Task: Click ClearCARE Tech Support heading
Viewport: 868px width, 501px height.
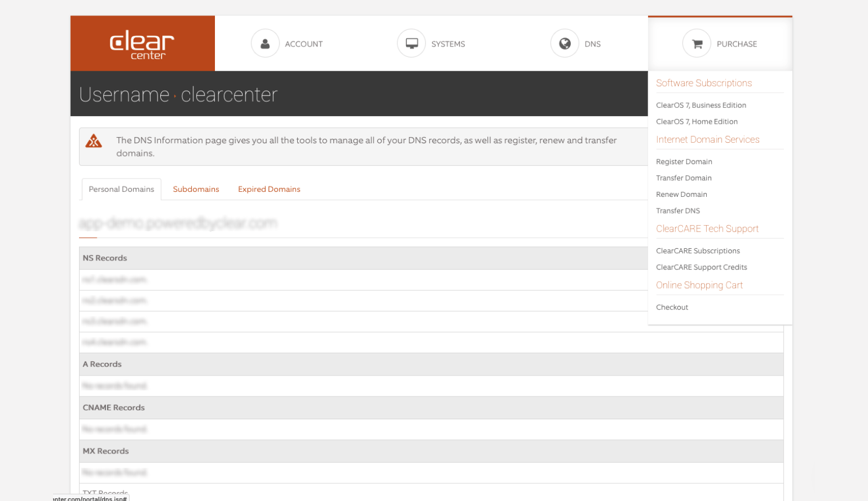Action: pyautogui.click(x=707, y=229)
